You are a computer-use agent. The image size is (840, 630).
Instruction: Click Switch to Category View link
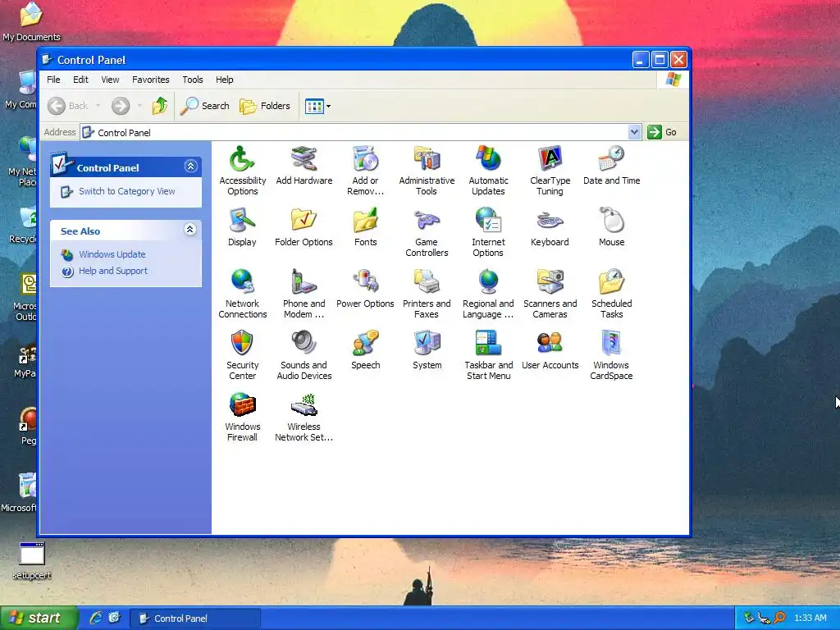click(x=126, y=191)
